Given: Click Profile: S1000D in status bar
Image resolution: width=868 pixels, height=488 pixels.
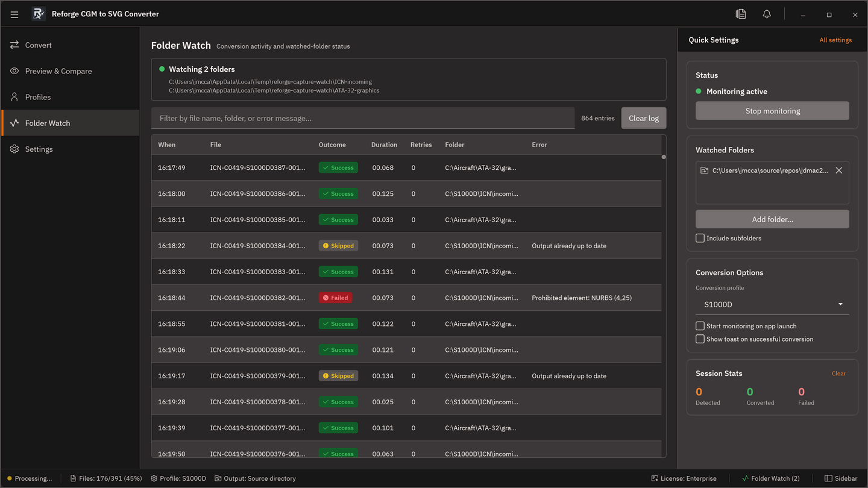Looking at the screenshot, I should (x=178, y=478).
